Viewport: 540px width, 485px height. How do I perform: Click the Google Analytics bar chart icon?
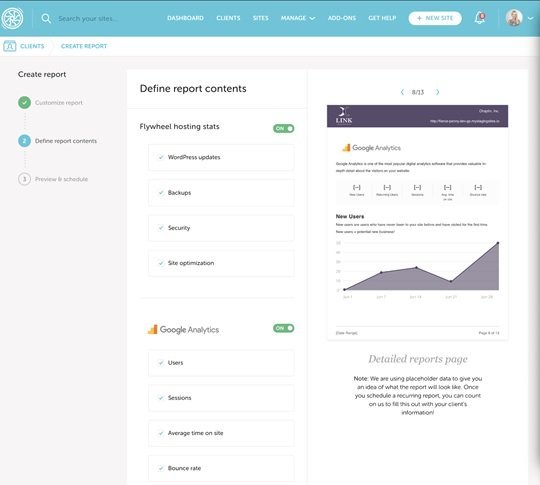(153, 330)
